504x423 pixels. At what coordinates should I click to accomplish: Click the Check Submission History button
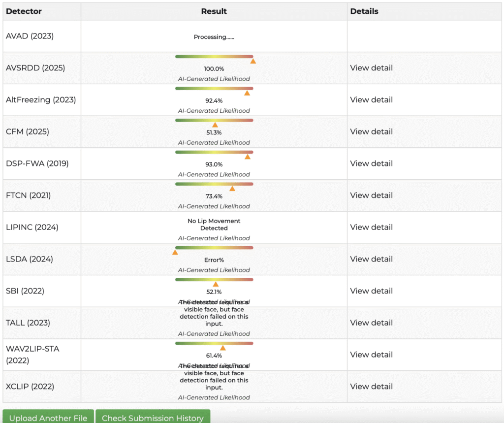click(153, 418)
